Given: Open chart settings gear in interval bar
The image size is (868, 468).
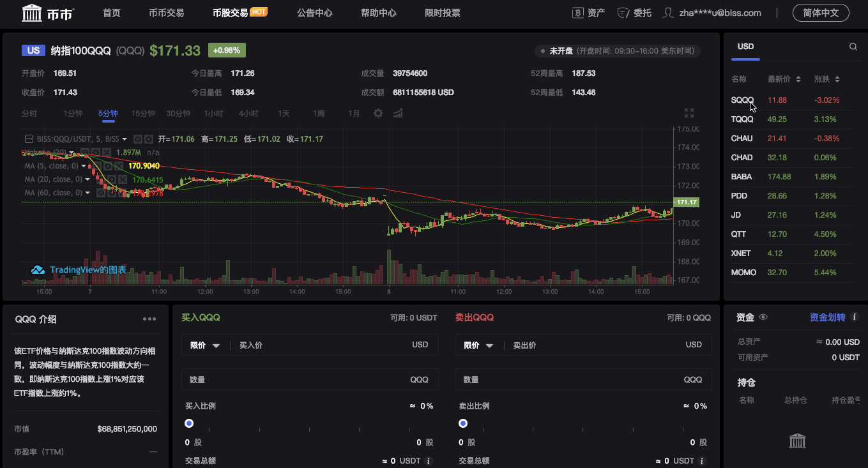Looking at the screenshot, I should tap(378, 113).
